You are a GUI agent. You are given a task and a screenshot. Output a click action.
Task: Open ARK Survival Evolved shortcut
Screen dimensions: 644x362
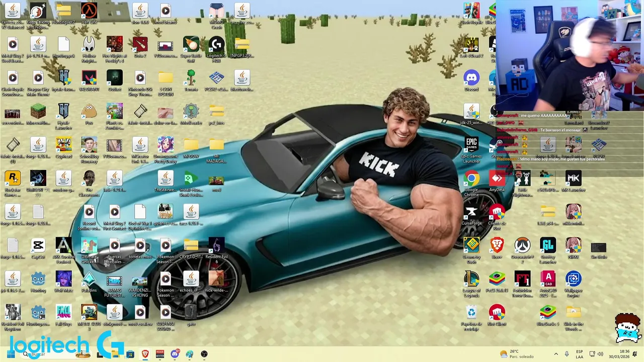63,245
